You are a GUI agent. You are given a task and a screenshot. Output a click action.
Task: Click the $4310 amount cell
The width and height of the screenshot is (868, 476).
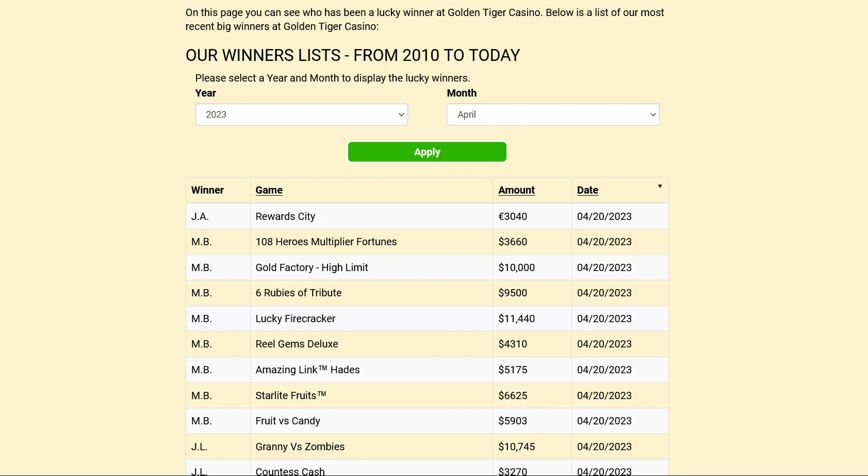532,344
